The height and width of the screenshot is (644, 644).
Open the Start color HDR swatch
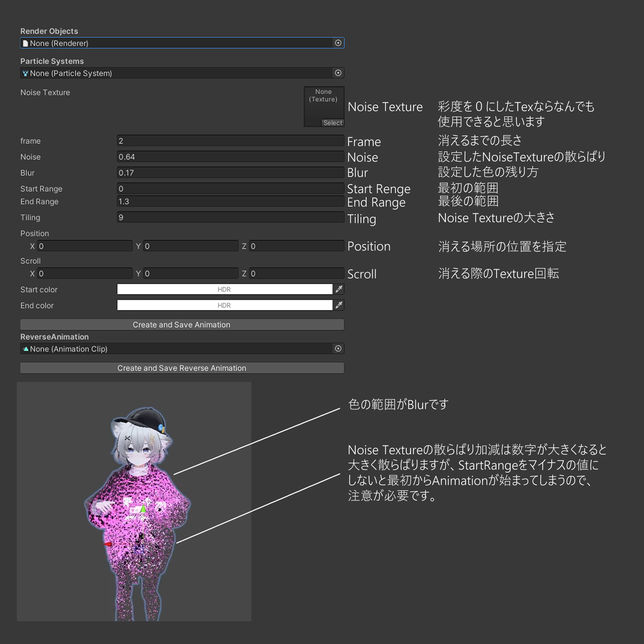click(225, 289)
